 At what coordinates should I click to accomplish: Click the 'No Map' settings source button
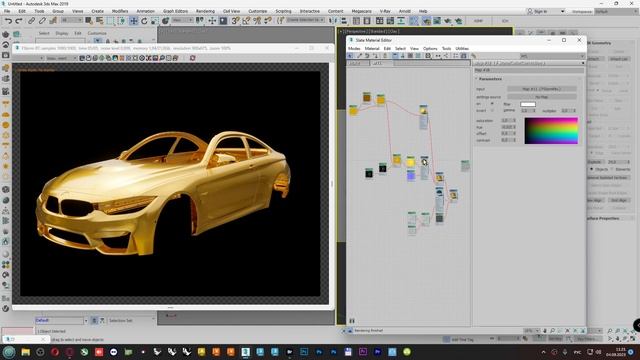click(x=542, y=97)
